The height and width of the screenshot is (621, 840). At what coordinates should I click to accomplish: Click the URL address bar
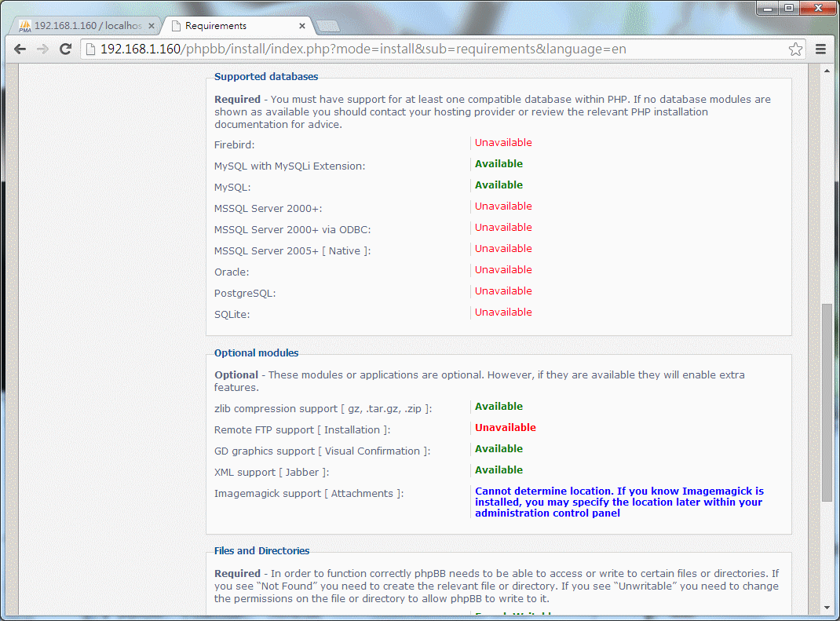443,49
